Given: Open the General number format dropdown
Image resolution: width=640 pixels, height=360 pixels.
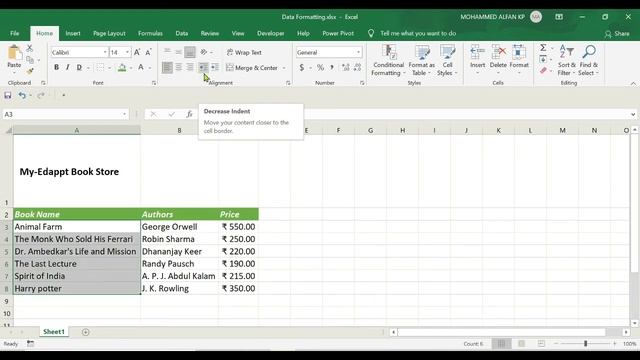Looking at the screenshot, I should (x=358, y=52).
